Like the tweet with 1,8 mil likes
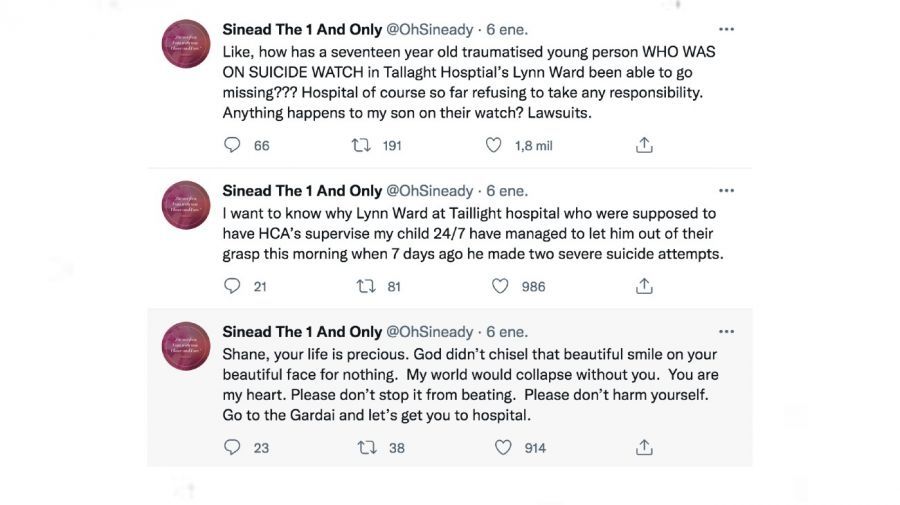The width and height of the screenshot is (900, 505). click(493, 145)
